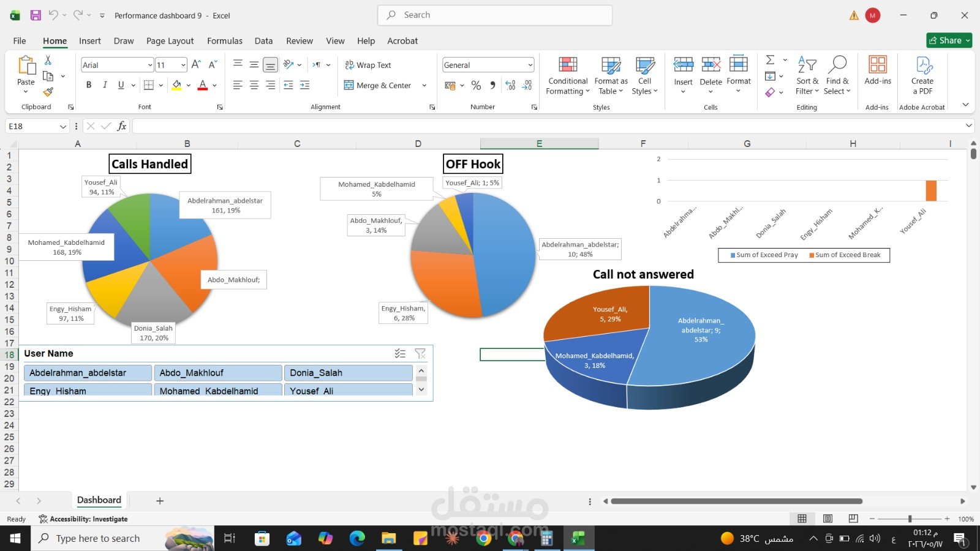Click the Center align icon
This screenshot has height=551, width=980.
pyautogui.click(x=254, y=85)
